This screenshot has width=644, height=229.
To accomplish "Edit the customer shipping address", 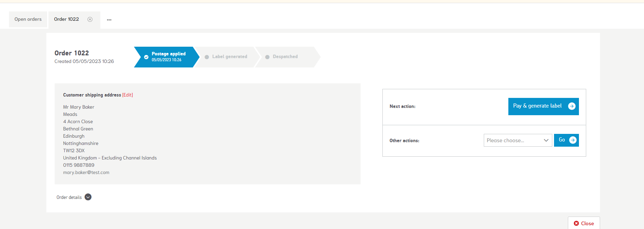I will click(127, 95).
